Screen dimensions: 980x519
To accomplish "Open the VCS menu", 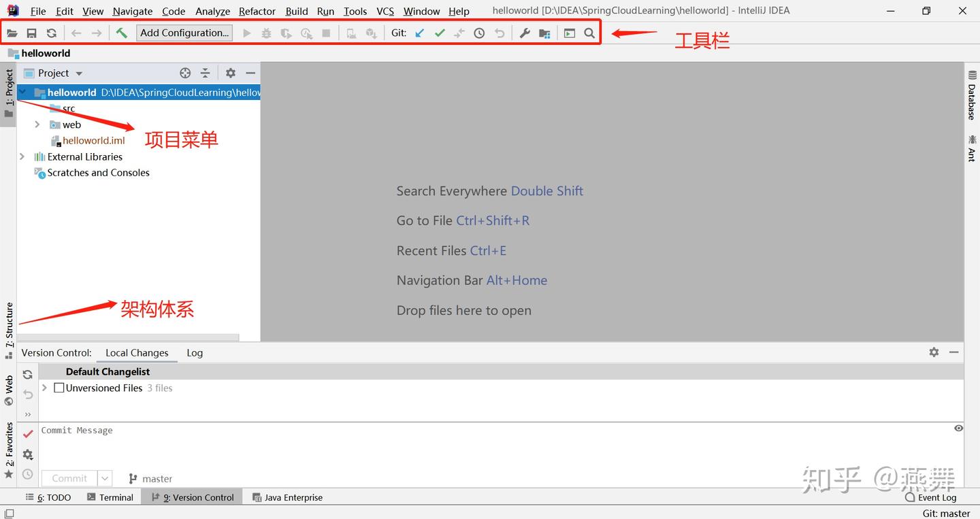I will click(x=385, y=11).
